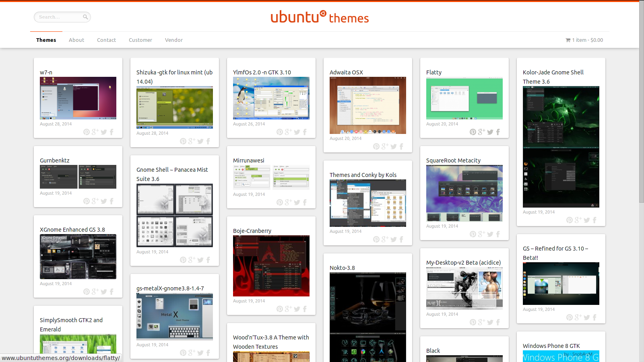This screenshot has height=362, width=644.
Task: Open the Customer menu item
Action: 140,40
